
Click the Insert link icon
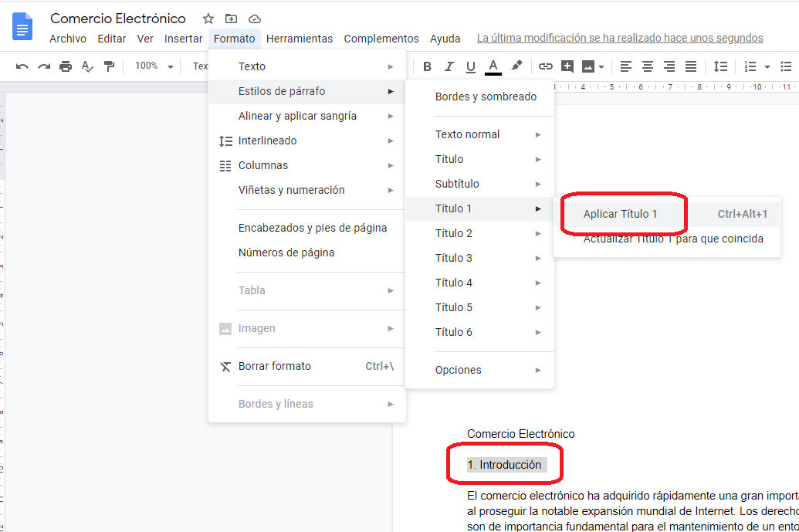click(546, 66)
